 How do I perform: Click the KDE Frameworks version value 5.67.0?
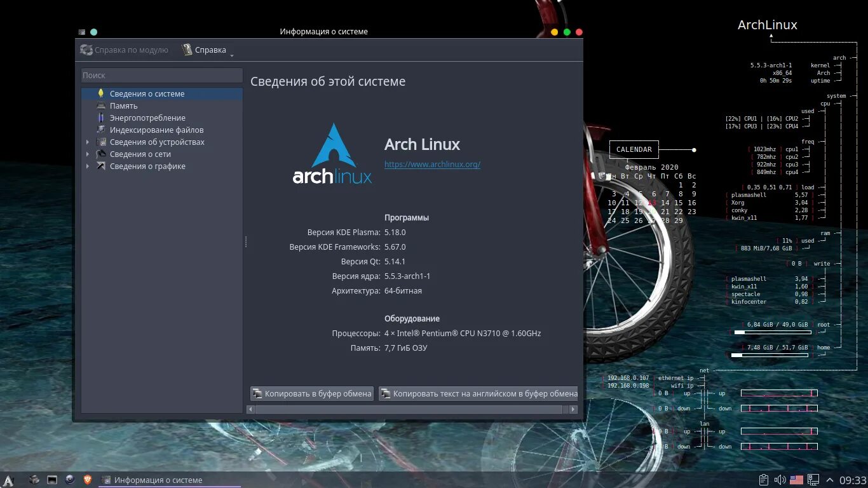[x=395, y=247]
